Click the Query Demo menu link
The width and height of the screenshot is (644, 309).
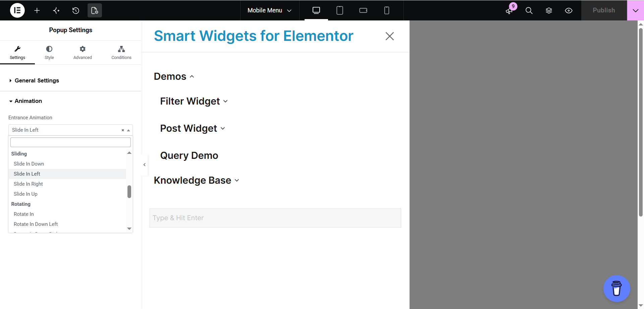coord(189,156)
